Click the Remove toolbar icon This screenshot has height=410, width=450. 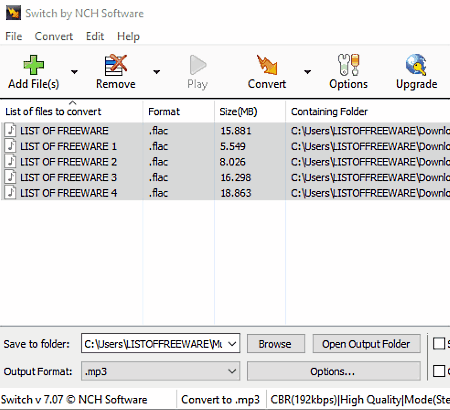116,65
